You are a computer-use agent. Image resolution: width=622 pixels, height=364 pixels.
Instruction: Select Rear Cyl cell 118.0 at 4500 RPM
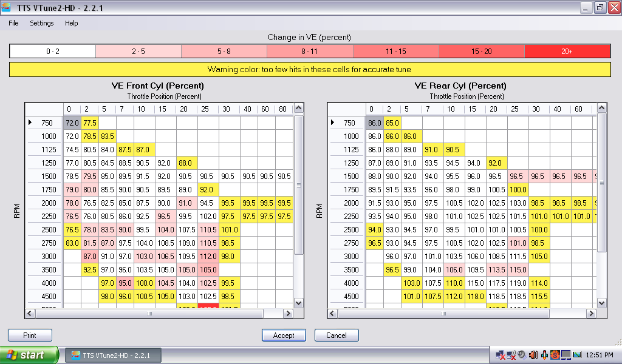tap(475, 296)
